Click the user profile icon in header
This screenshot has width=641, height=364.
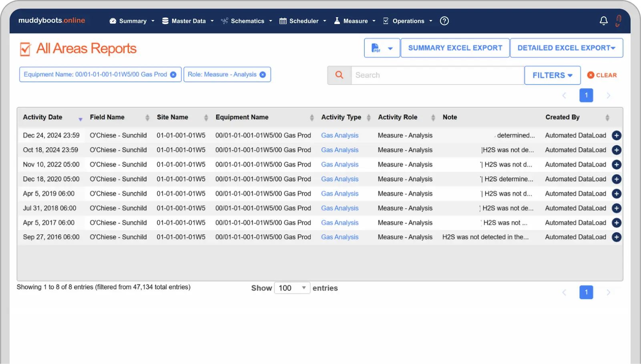[618, 21]
